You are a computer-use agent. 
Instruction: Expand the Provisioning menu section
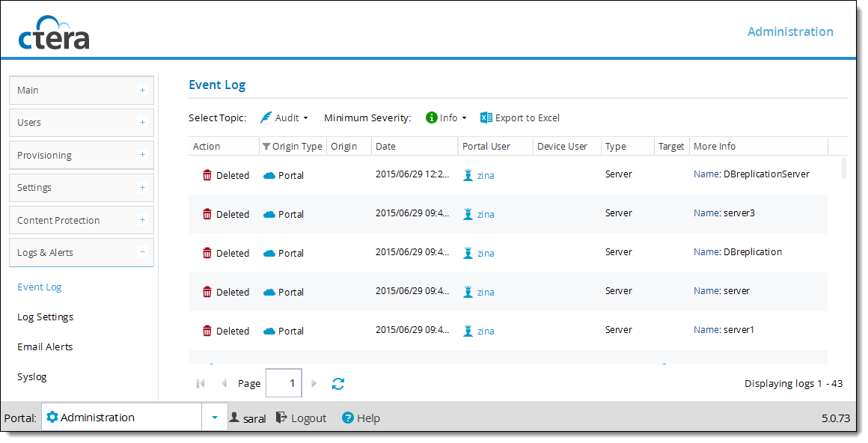82,155
